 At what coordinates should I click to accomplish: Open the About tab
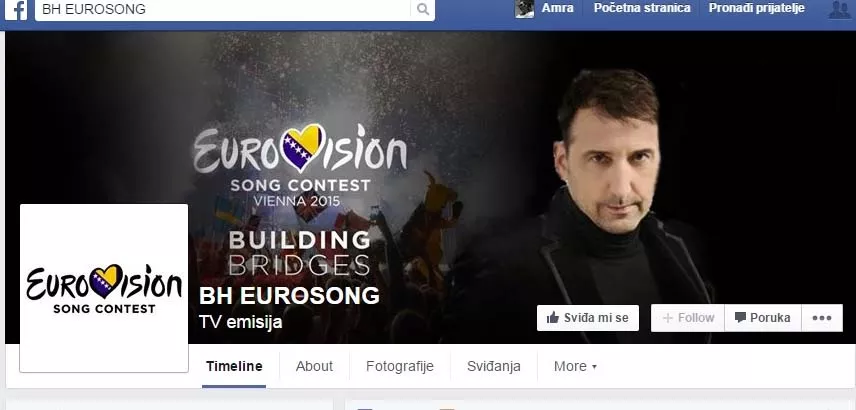pos(314,366)
